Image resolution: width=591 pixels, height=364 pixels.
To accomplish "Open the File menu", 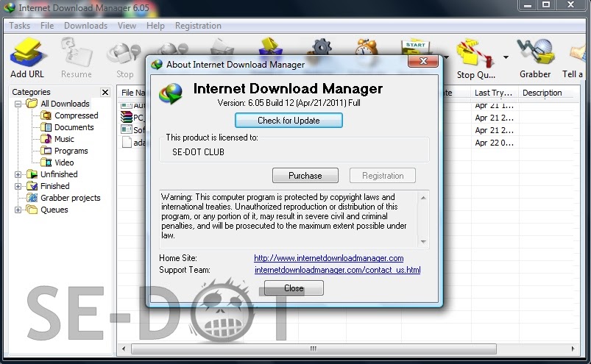I will pos(47,26).
